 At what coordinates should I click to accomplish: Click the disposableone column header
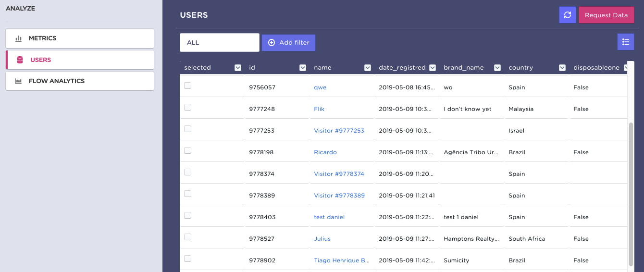pyautogui.click(x=596, y=68)
